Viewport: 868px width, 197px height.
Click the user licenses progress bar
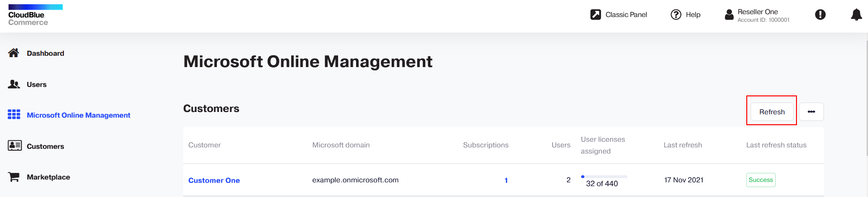point(604,177)
